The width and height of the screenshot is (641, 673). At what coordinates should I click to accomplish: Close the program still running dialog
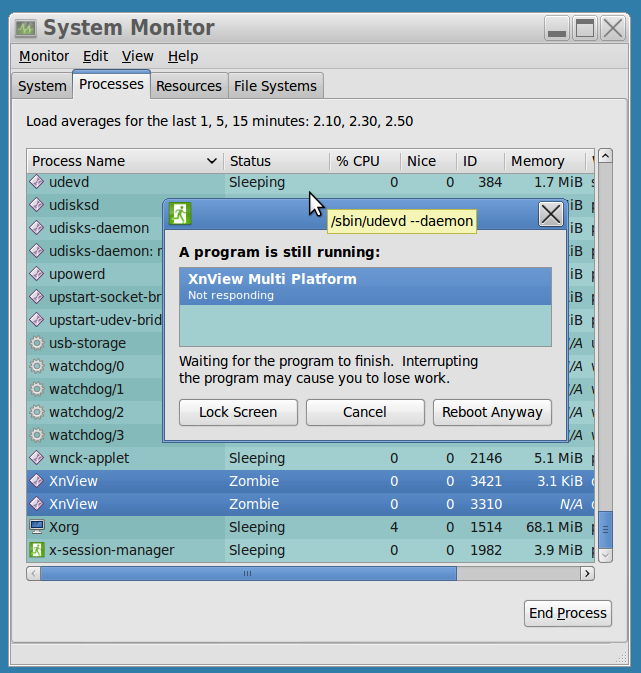[x=551, y=214]
